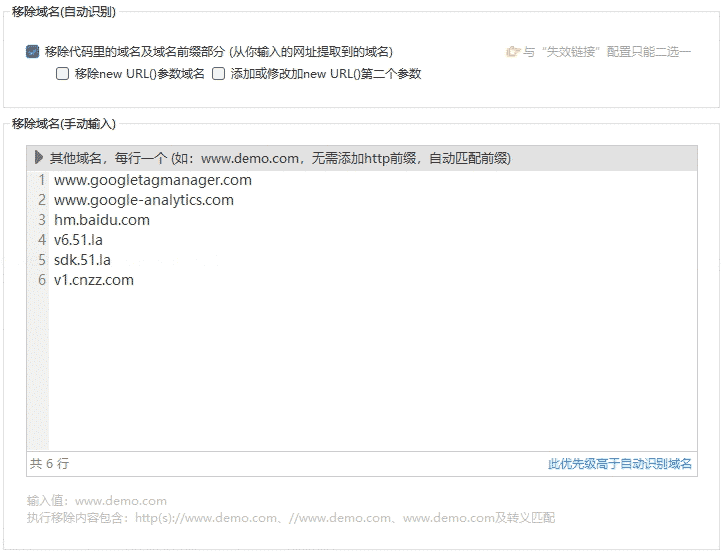Viewport: 723px width, 556px height.
Task: Click 此优先级高于自动识别域名 link
Action: [620, 464]
